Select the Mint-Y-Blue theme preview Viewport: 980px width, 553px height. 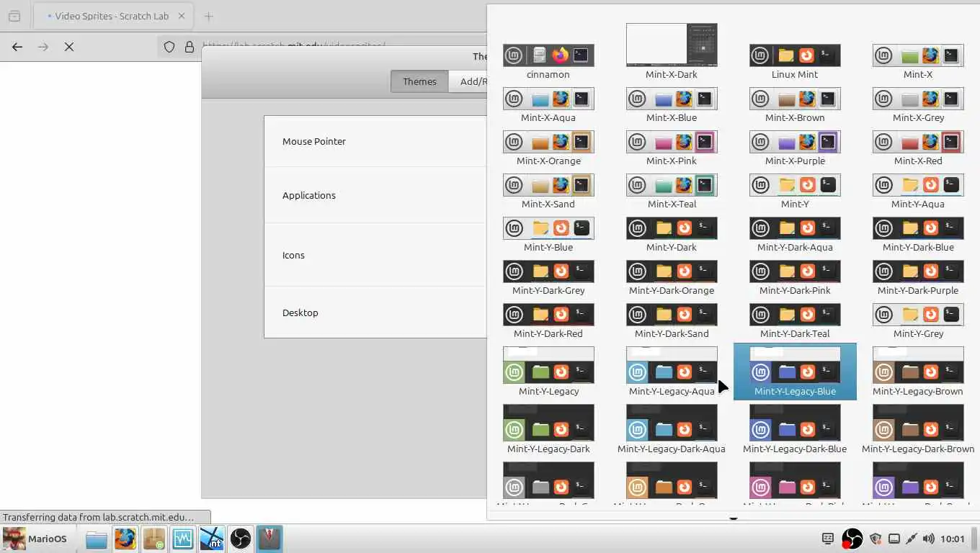548,228
